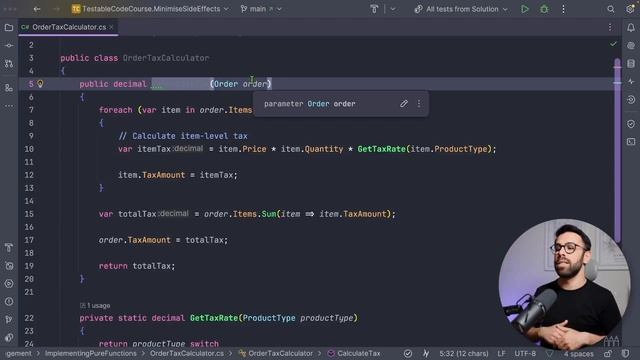Open the Structure tool window icon
The height and width of the screenshot is (360, 640).
tap(9, 88)
